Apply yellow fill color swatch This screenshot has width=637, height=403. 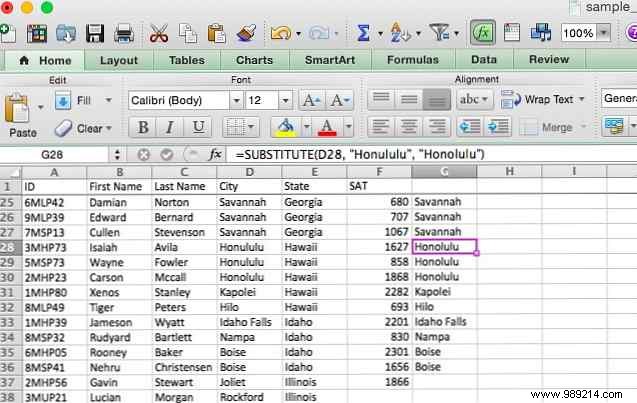[286, 128]
